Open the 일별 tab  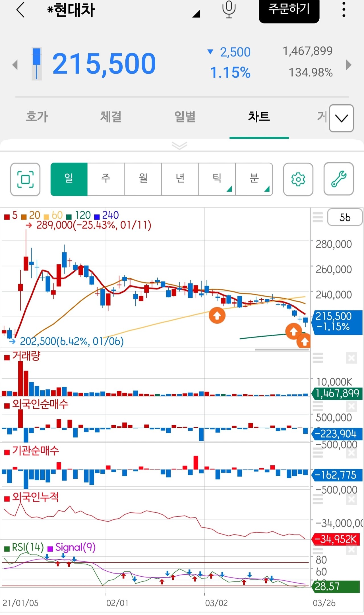click(185, 117)
